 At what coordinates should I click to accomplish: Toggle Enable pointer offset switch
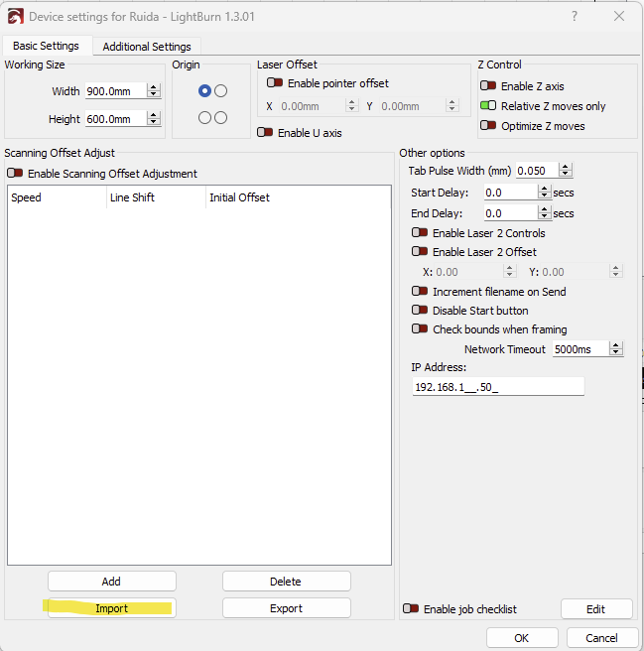click(x=275, y=83)
